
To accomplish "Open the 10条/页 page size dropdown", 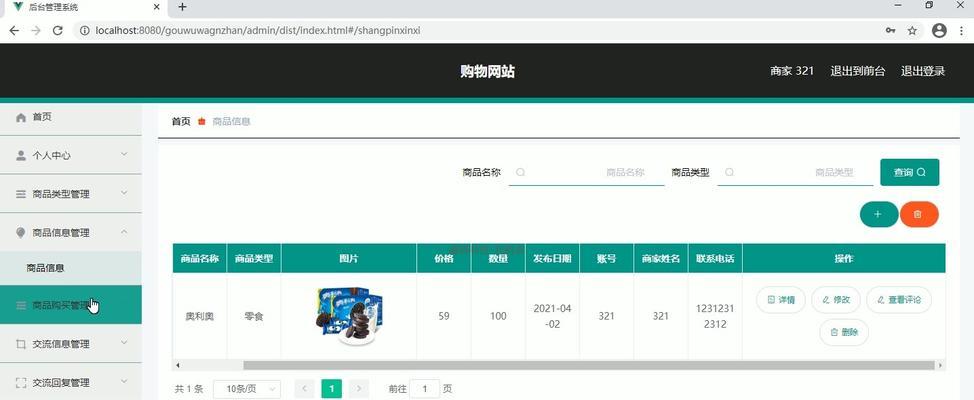I will point(247,389).
